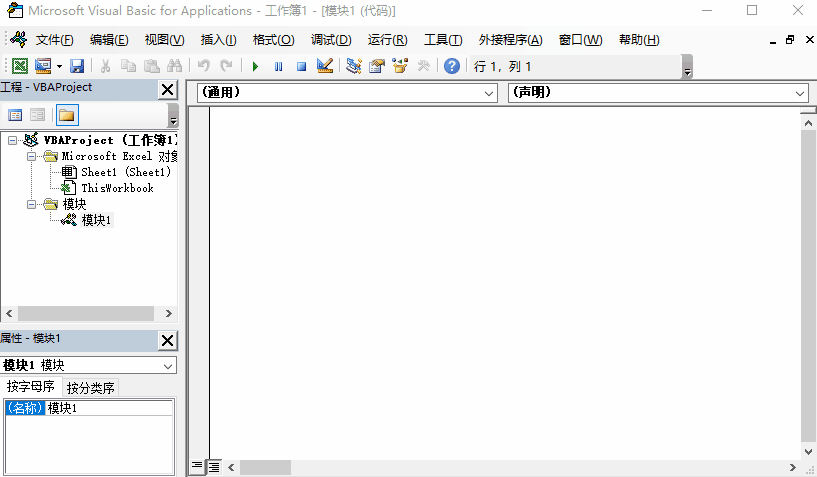Click the Break pause button
This screenshot has height=477, width=817.
[279, 66]
